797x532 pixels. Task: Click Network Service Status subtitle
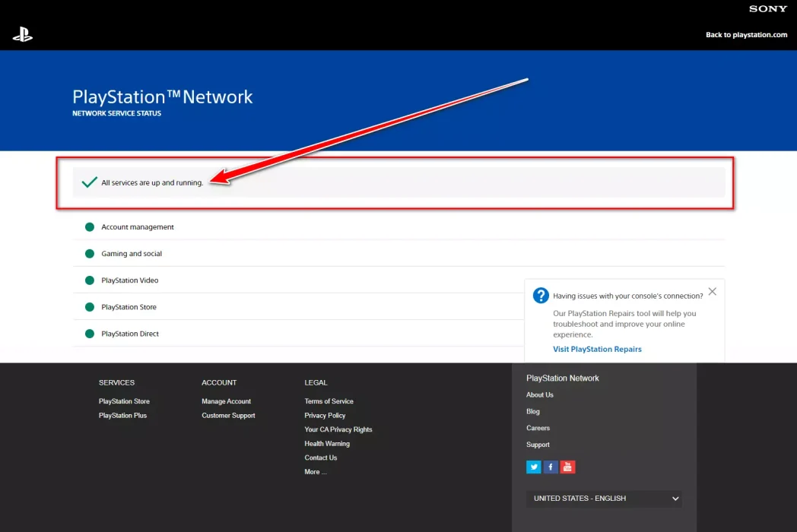click(116, 113)
